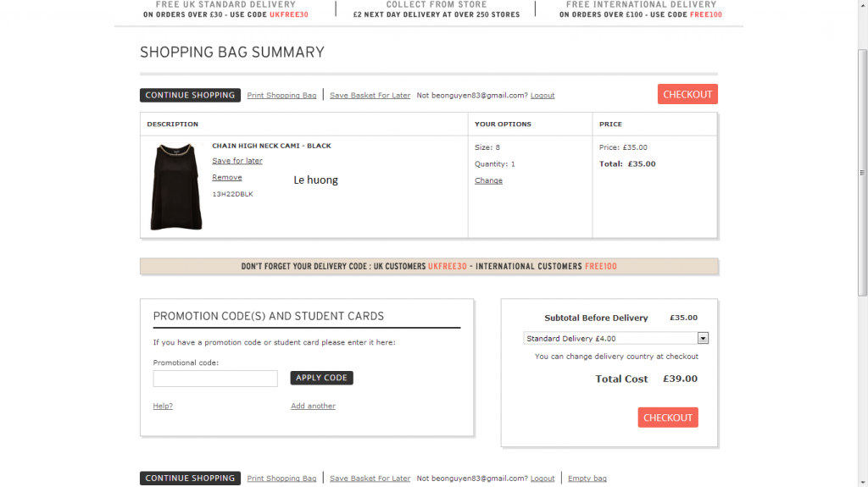868x487 pixels.
Task: Open the black cami product thumbnail
Action: 176,186
